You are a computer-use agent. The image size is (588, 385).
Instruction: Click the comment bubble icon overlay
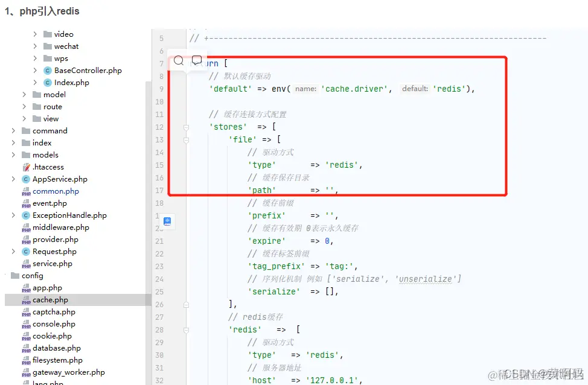click(197, 60)
